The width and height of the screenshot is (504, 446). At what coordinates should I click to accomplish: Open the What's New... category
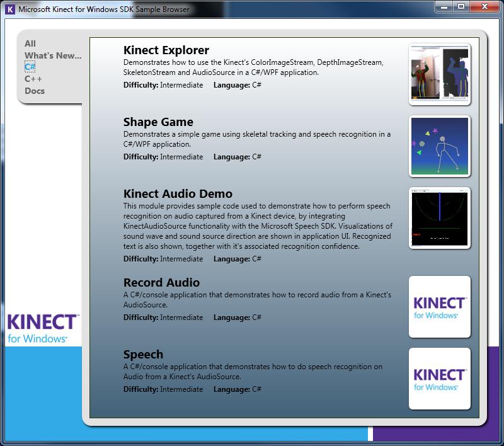coord(53,55)
